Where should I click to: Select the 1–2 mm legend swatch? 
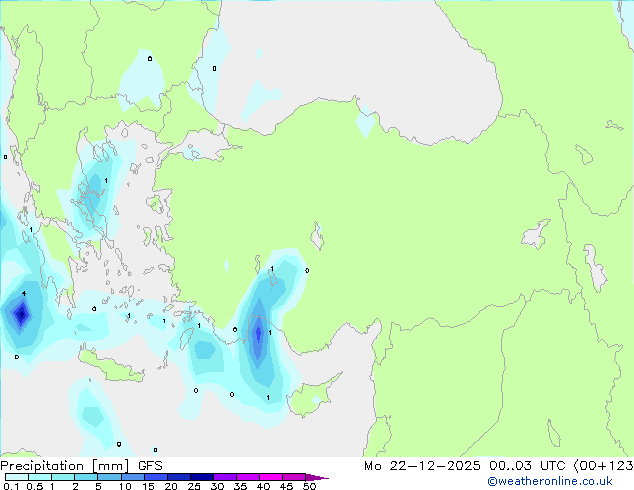point(63,477)
